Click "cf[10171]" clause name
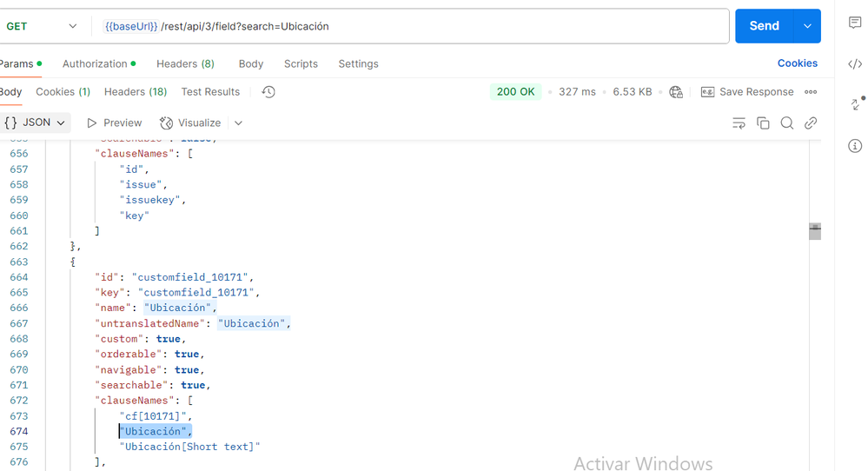 (153, 415)
